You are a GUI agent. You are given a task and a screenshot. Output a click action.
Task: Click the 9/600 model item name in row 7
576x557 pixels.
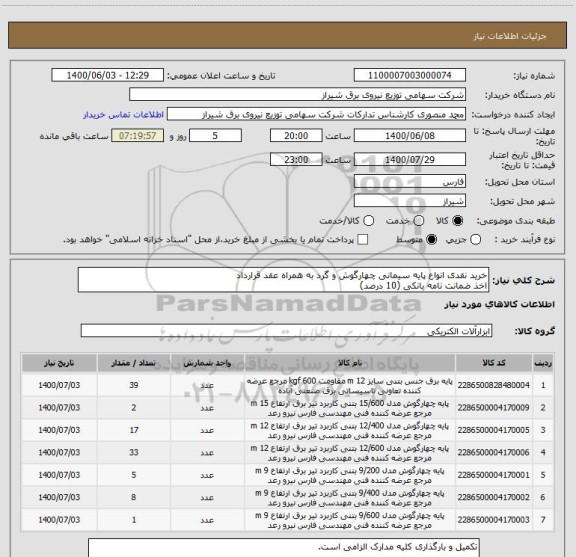(x=350, y=520)
